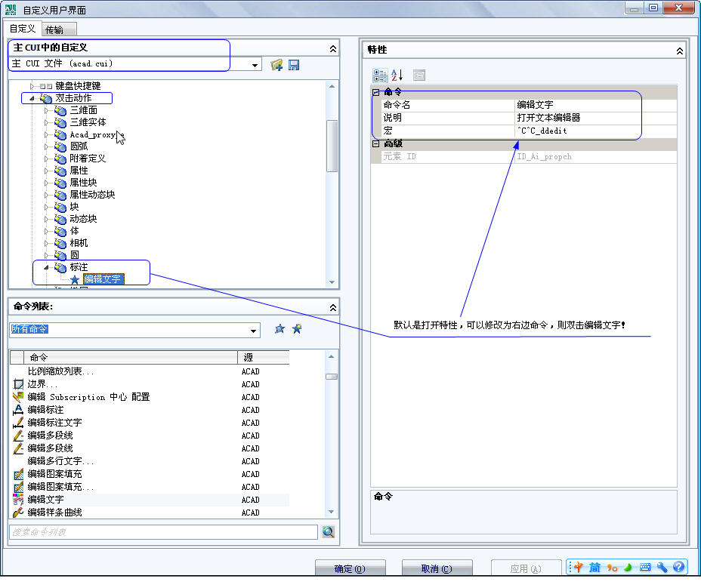Click the IME logo icon
This screenshot has height=588, width=701.
pyautogui.click(x=579, y=568)
